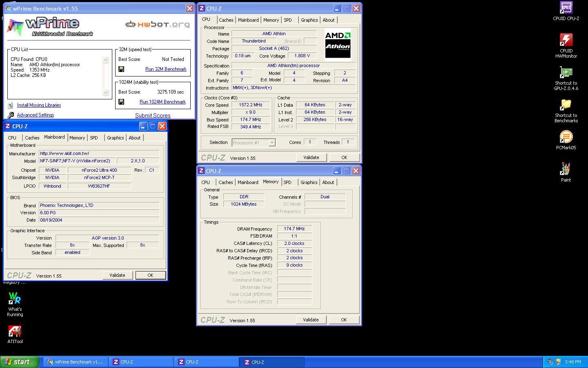This screenshot has width=588, height=368.
Task: Click memory Size 1024 MBytes field
Action: tap(244, 204)
